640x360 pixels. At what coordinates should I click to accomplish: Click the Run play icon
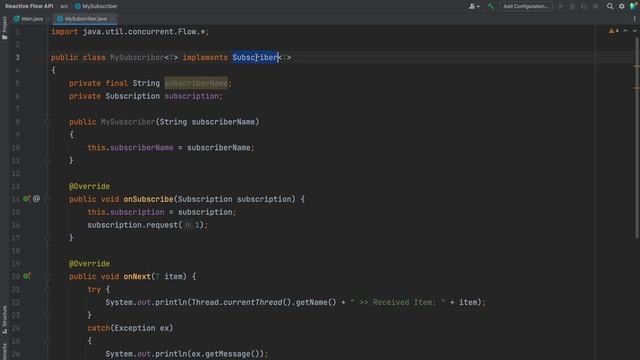(x=561, y=6)
